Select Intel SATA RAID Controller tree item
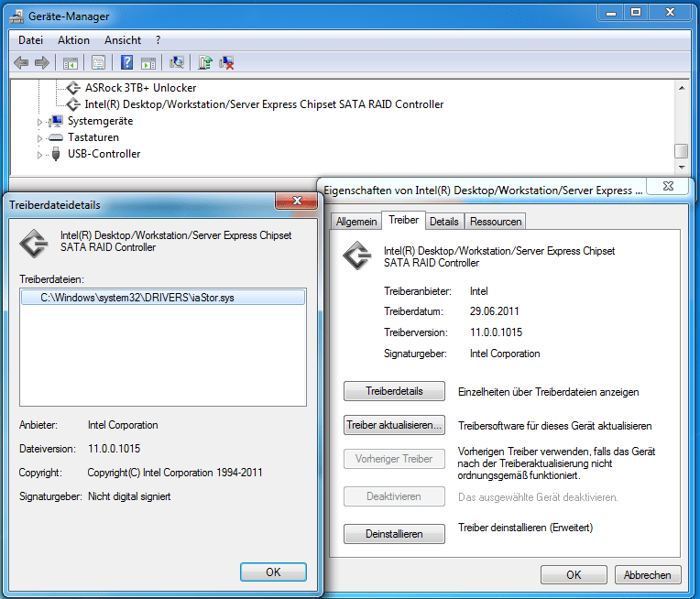 [x=264, y=104]
